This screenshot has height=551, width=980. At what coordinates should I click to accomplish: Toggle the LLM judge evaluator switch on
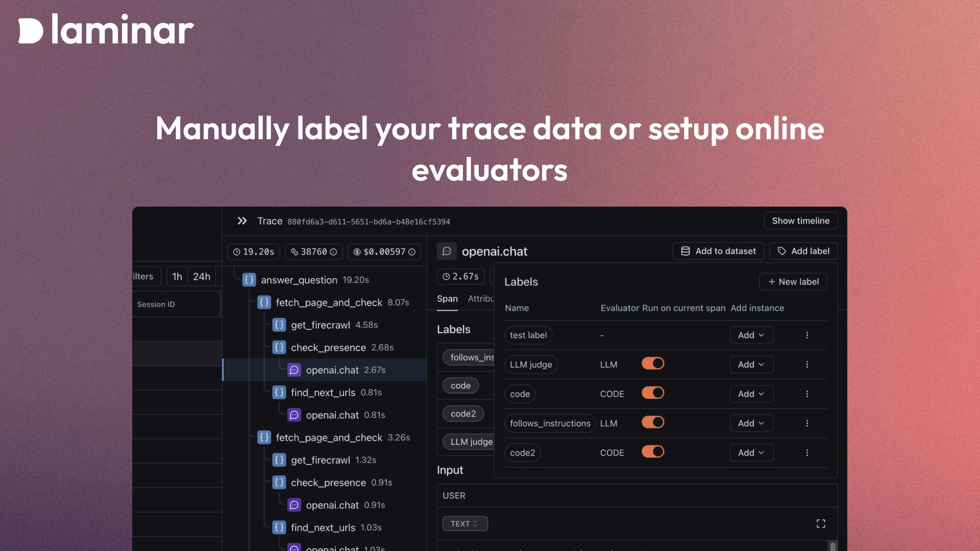[x=652, y=364]
